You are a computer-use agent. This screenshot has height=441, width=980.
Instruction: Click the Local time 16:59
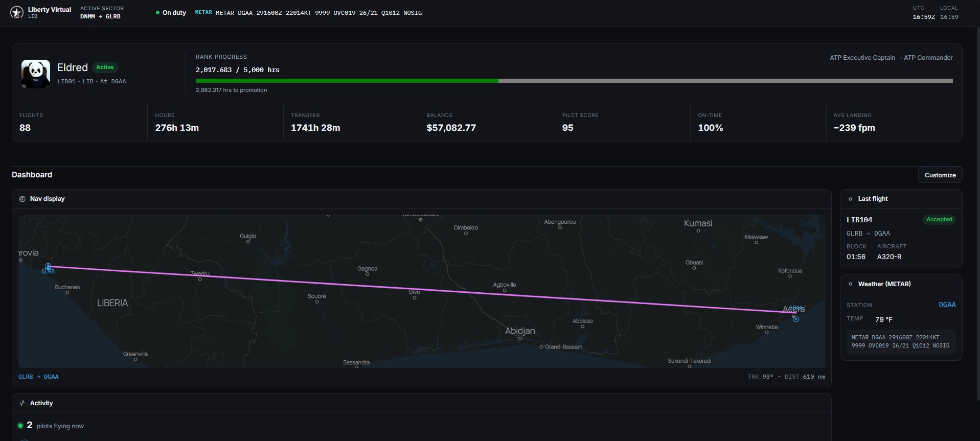[x=949, y=17]
